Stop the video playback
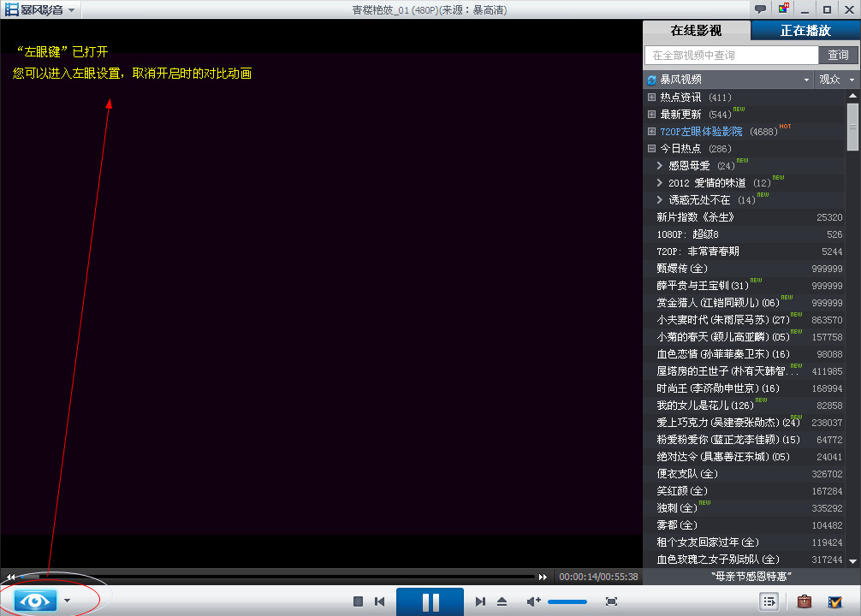This screenshot has width=861, height=616. pos(358,601)
